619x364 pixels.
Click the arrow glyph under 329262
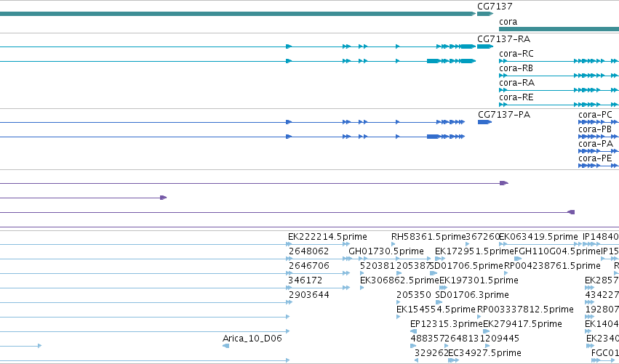point(416,360)
